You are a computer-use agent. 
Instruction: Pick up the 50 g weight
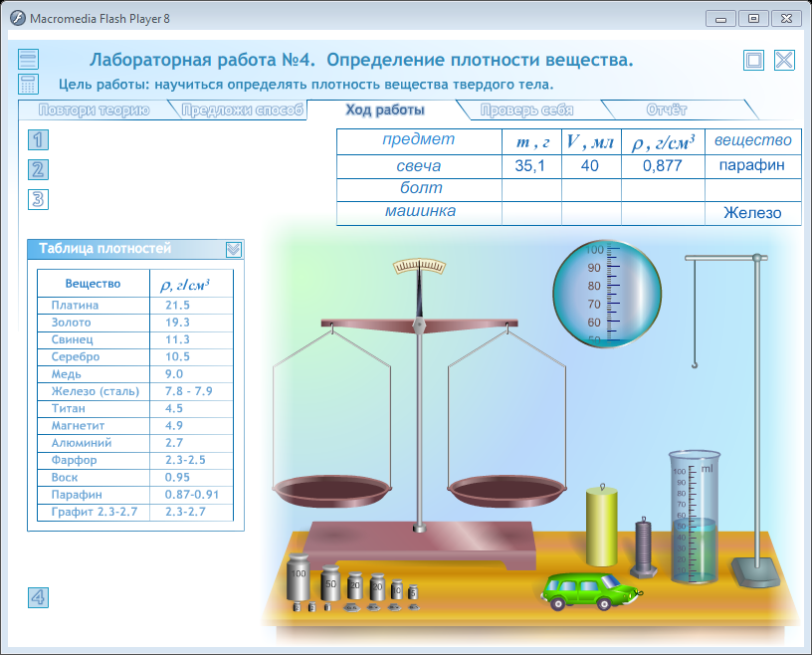[330, 582]
